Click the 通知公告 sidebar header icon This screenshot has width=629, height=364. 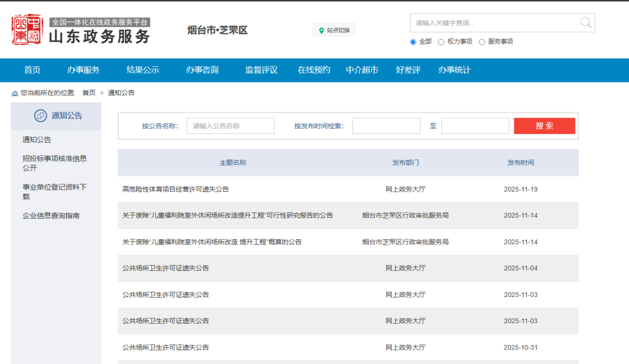(x=40, y=116)
